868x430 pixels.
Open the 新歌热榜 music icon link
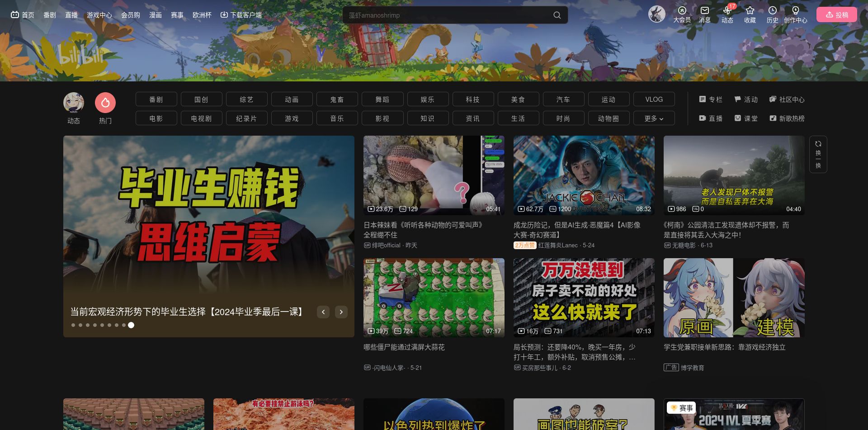pos(787,118)
